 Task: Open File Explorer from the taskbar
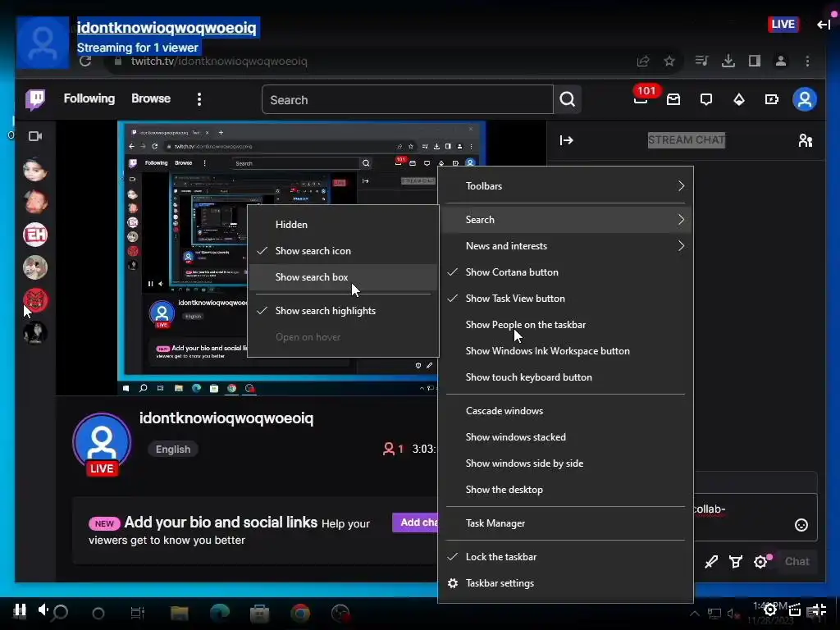click(179, 612)
